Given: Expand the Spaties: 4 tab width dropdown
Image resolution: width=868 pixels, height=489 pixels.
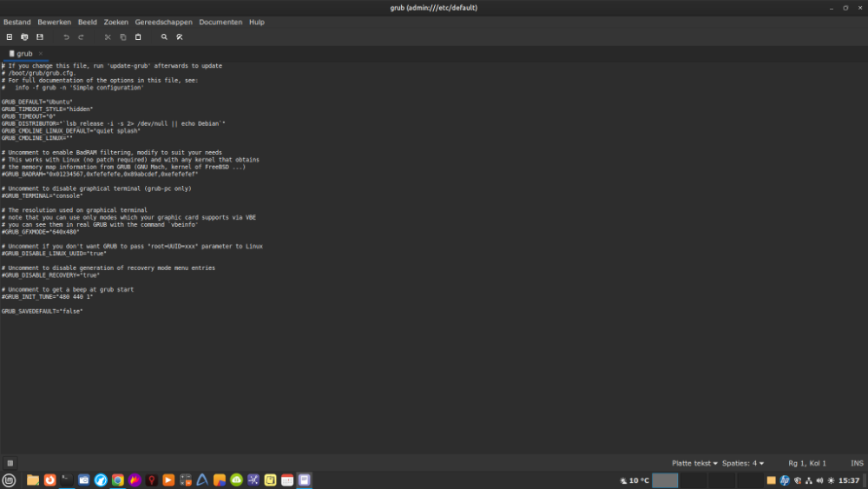Looking at the screenshot, I should [x=743, y=463].
